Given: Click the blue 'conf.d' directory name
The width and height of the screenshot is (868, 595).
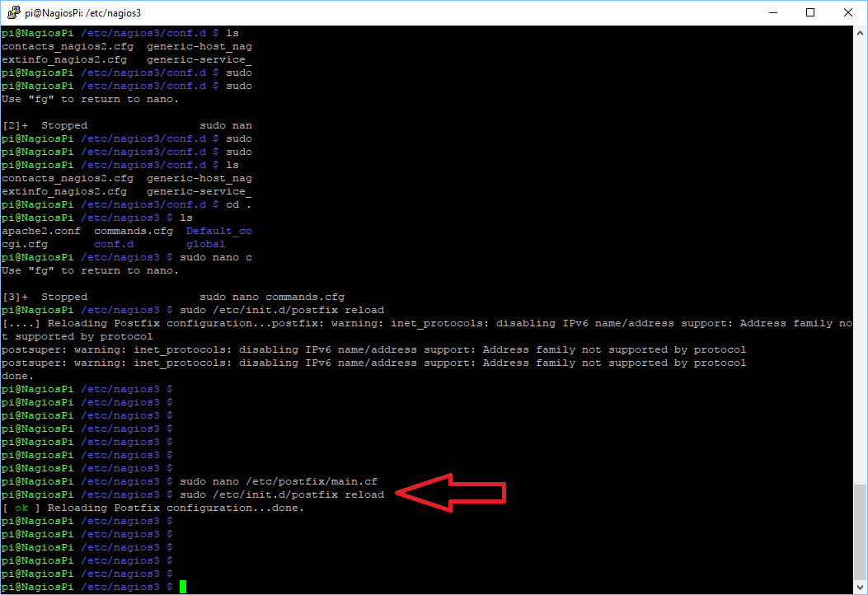Looking at the screenshot, I should (114, 244).
